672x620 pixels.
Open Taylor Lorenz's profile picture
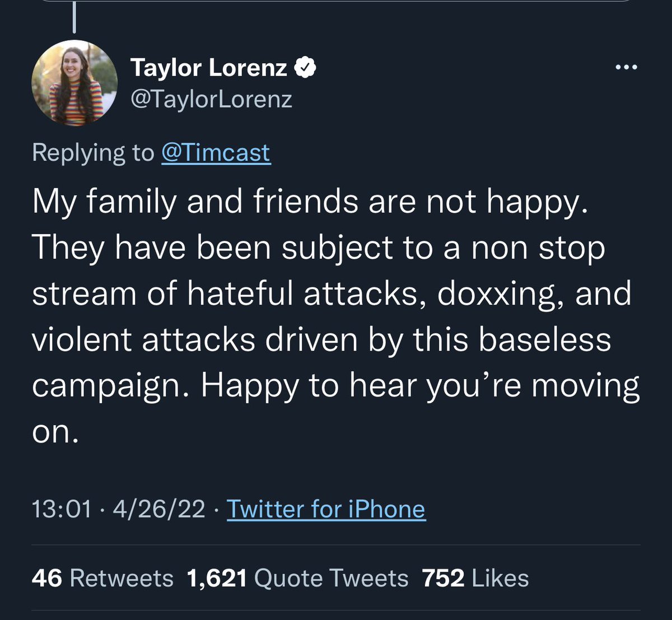(x=74, y=83)
